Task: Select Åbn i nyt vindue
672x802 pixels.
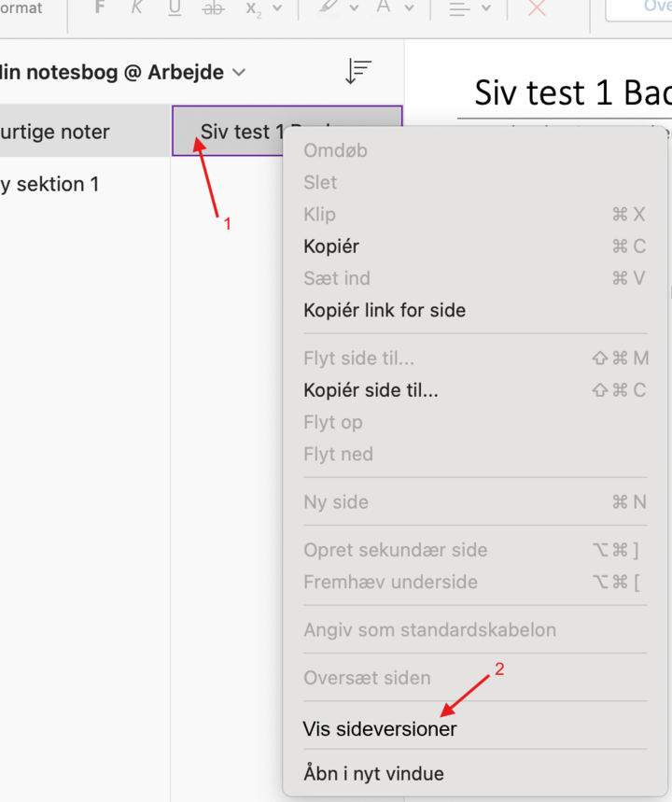Action: click(x=373, y=774)
